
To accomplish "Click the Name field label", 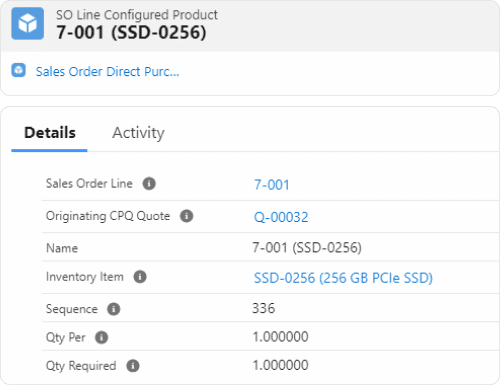I will click(62, 248).
